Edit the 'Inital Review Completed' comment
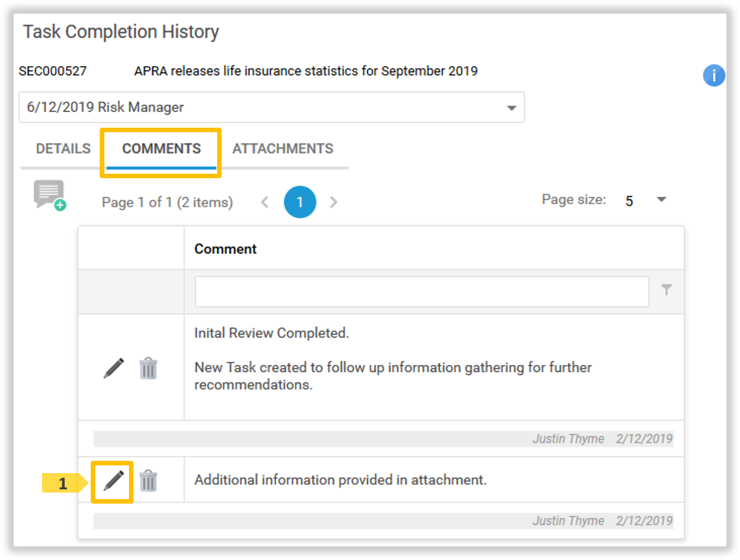Viewport: 740px width, 560px height. click(113, 368)
